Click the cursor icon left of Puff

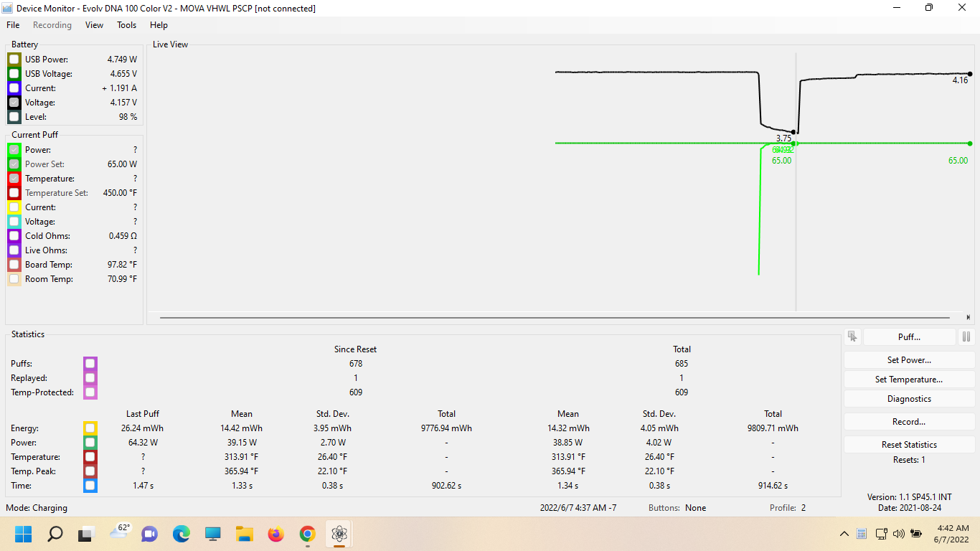point(852,336)
